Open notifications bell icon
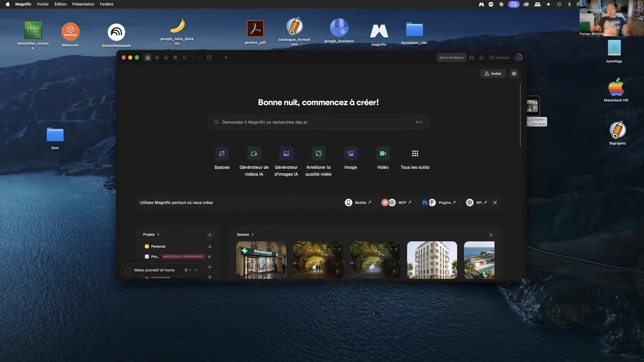 point(482,58)
